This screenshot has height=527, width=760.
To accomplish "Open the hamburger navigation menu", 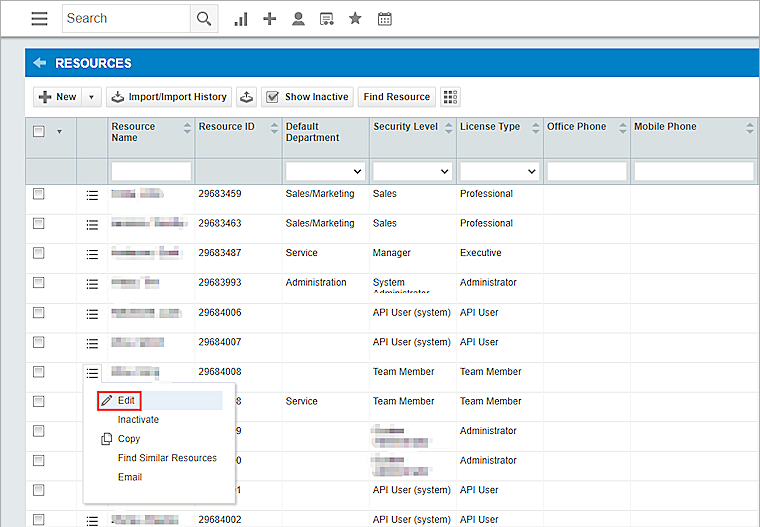I will [39, 19].
